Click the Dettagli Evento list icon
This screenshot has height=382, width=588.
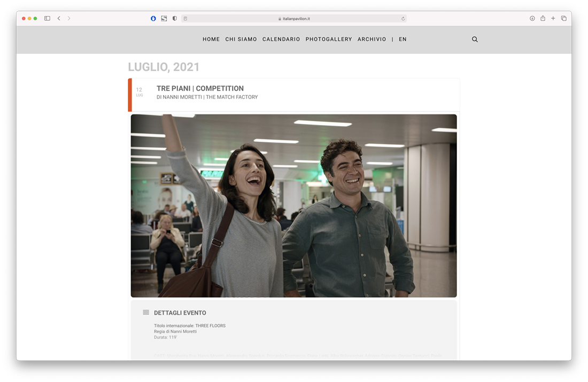pos(146,312)
